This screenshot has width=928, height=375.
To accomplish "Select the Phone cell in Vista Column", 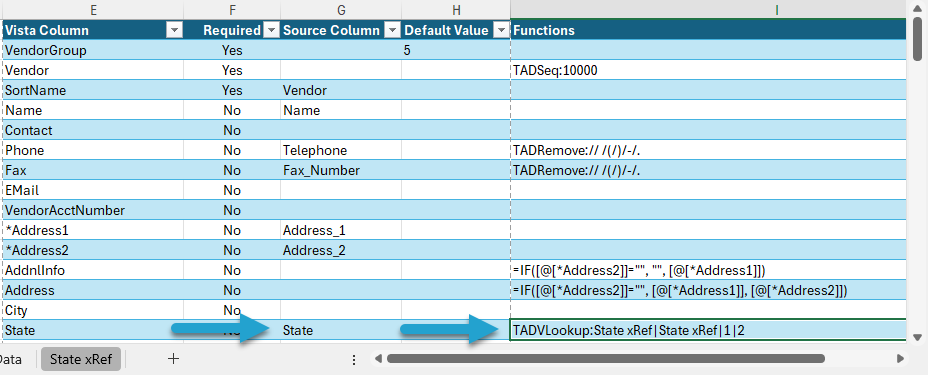I will (x=93, y=150).
